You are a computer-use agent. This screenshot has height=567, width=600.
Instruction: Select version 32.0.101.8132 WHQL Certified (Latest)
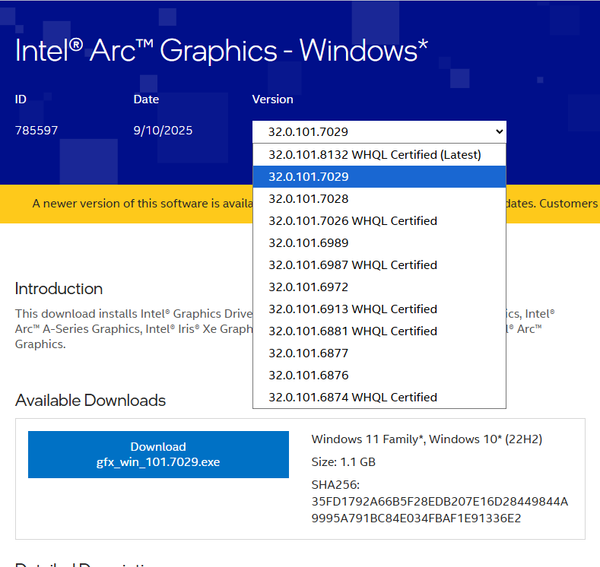pyautogui.click(x=375, y=155)
